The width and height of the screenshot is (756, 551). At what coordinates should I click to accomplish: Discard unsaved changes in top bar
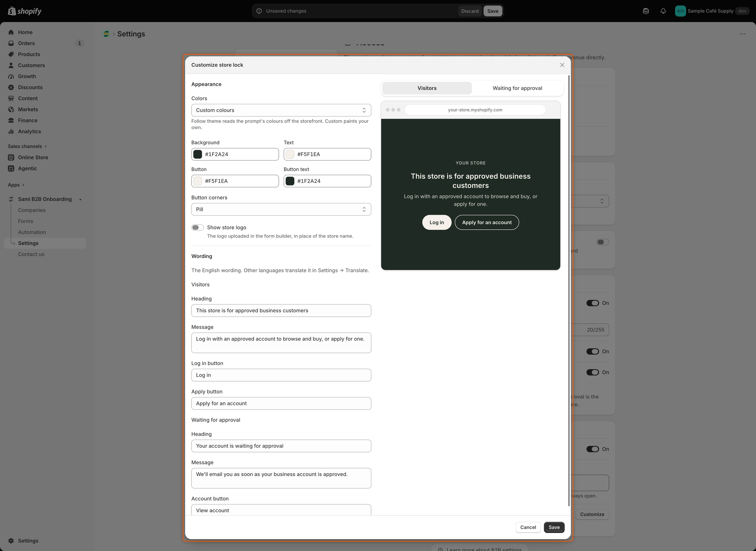point(470,11)
